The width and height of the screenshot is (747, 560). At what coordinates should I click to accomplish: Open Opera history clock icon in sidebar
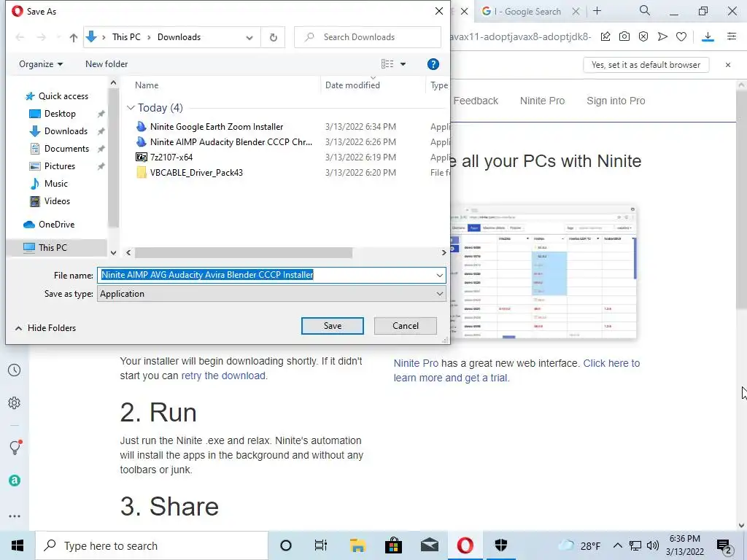[x=15, y=370]
